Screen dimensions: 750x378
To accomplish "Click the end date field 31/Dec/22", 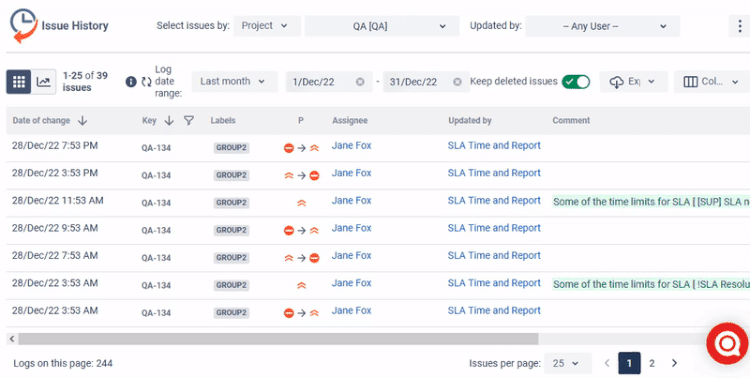I will tap(426, 82).
